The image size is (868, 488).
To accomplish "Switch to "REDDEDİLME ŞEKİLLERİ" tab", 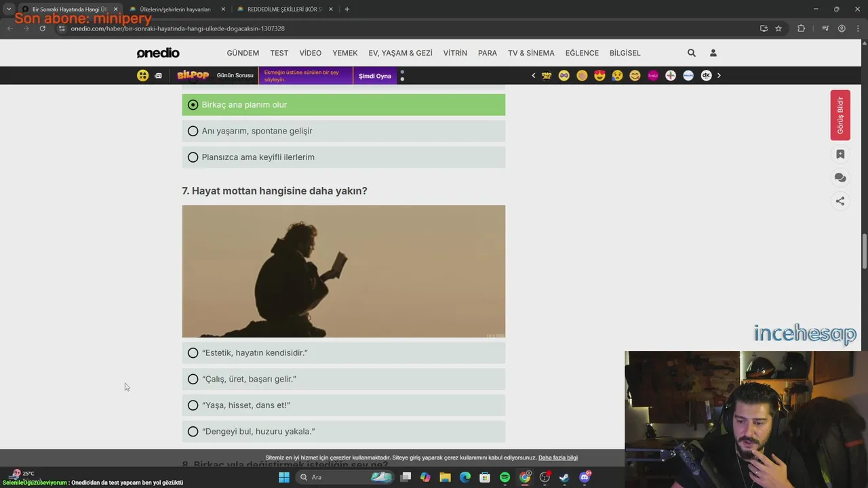I will (285, 9).
